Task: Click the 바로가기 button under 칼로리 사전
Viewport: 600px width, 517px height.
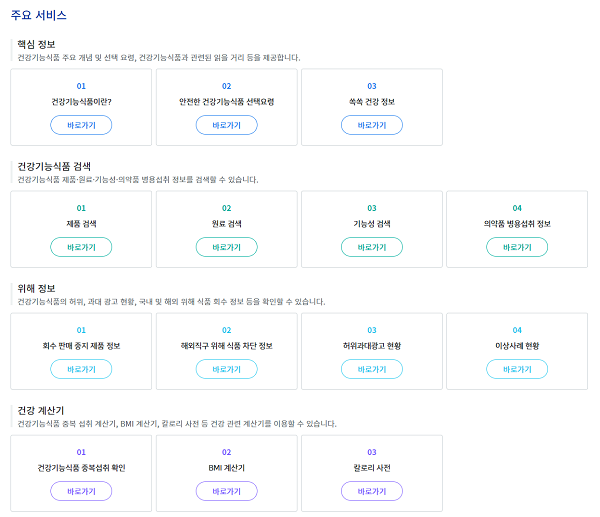Action: [x=372, y=491]
